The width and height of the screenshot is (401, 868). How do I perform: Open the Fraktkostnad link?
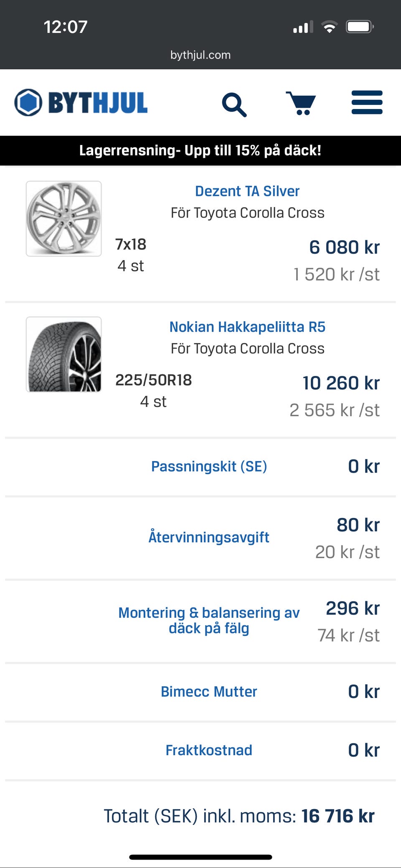click(209, 750)
